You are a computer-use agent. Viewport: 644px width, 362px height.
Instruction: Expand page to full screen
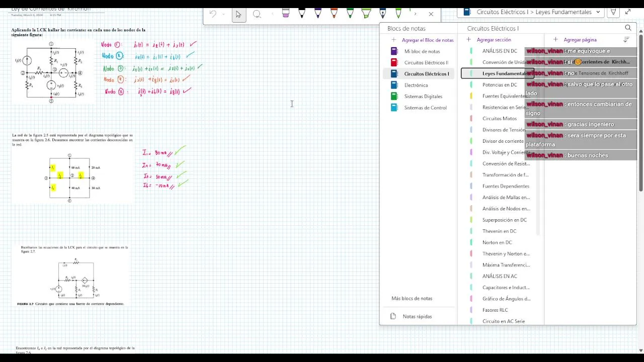[x=628, y=12]
